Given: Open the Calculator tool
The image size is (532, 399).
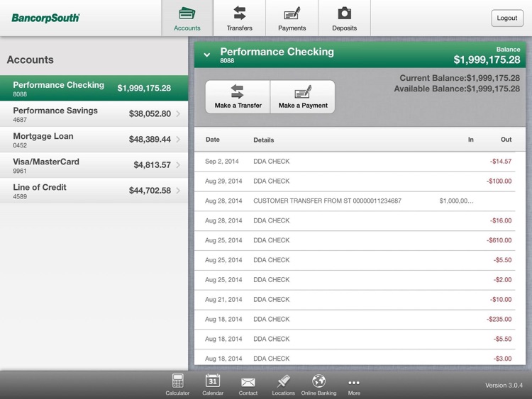Looking at the screenshot, I should click(177, 384).
